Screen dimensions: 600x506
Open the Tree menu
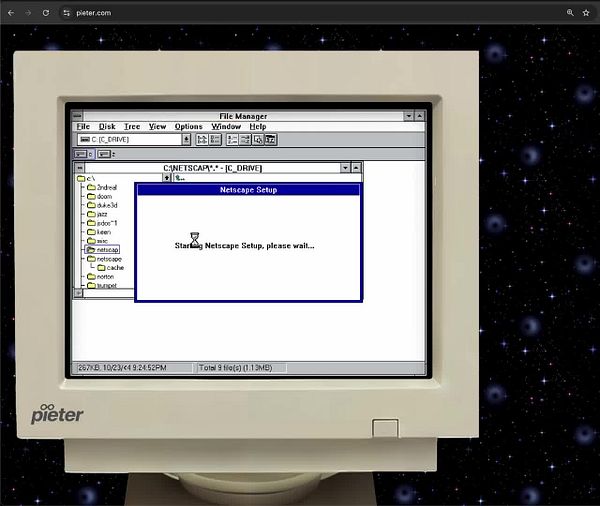point(132,126)
